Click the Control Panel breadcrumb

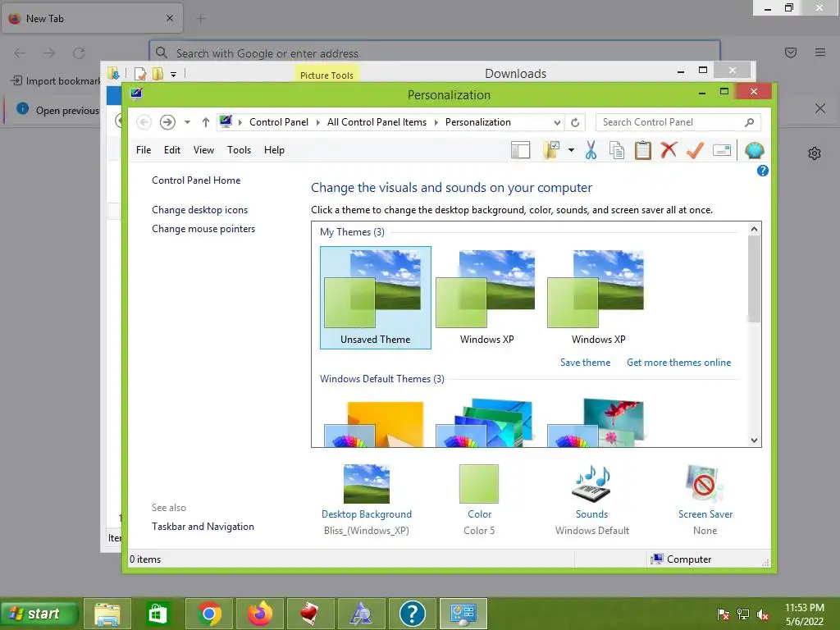tap(279, 122)
